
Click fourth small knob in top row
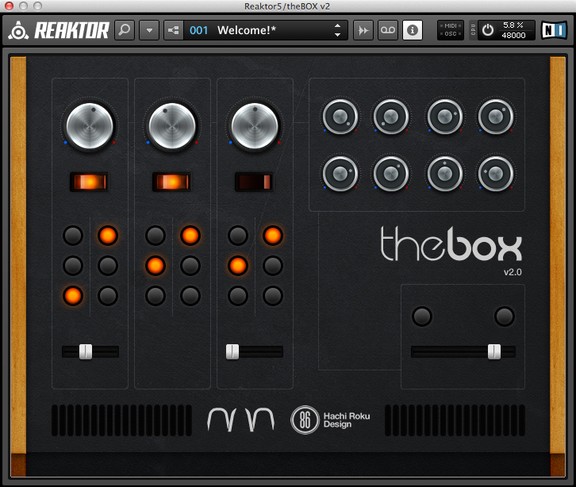pos(496,117)
